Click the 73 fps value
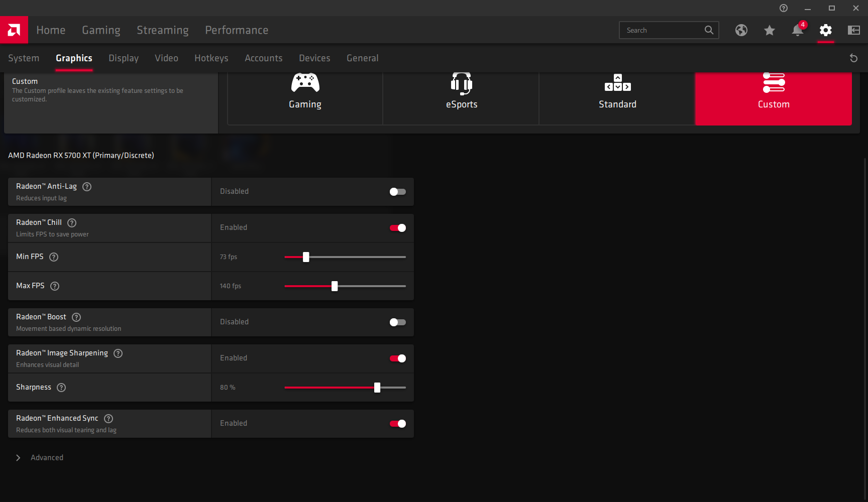Image resolution: width=868 pixels, height=502 pixels. point(228,257)
